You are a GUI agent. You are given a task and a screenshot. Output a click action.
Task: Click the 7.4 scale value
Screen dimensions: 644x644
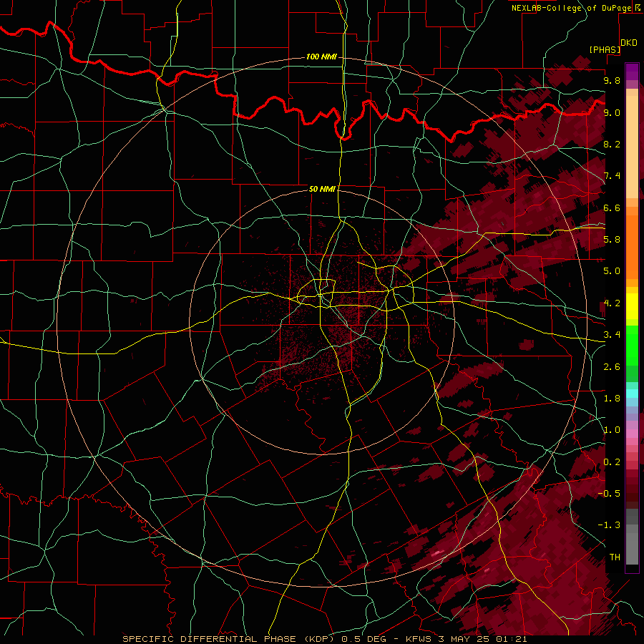coord(612,176)
